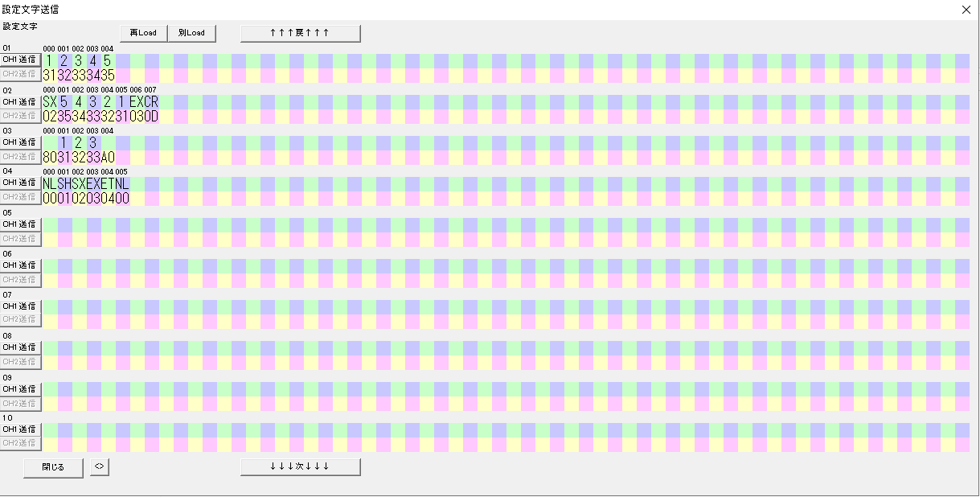Click the 別Load button
980x497 pixels.
click(191, 33)
